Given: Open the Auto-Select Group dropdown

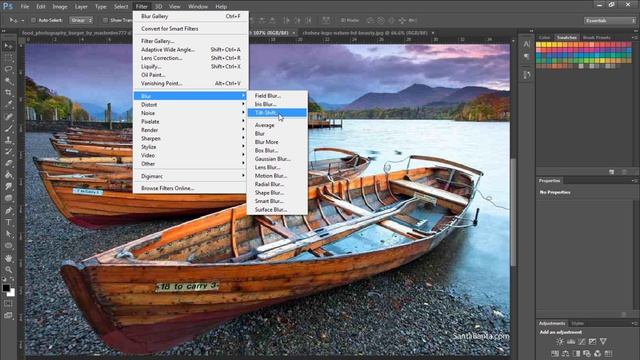Looking at the screenshot, I should pyautogui.click(x=81, y=20).
